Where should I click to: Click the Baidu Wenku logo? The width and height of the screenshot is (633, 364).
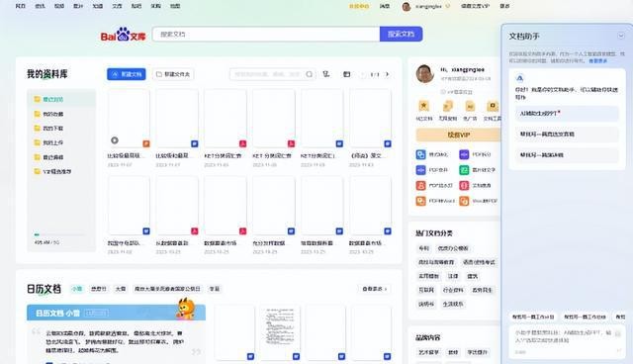pos(123,35)
